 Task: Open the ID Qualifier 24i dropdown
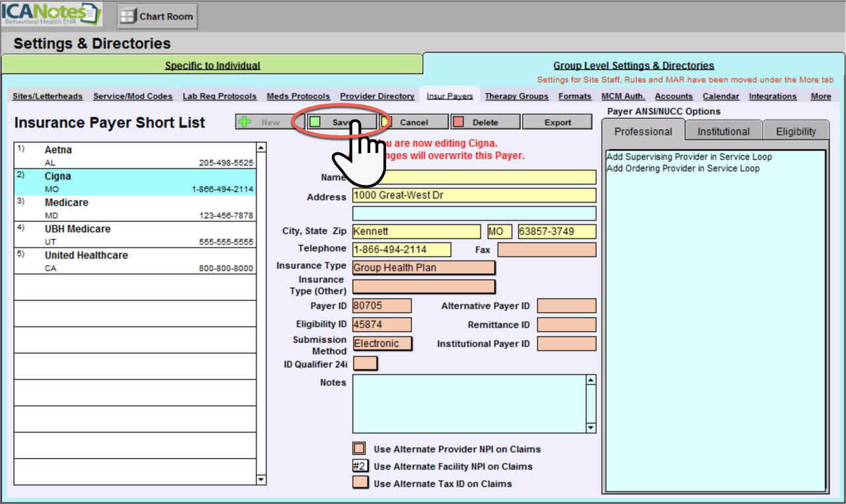366,363
